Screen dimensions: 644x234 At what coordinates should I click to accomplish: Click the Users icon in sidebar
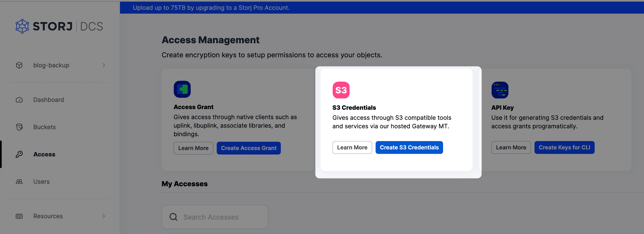(19, 182)
